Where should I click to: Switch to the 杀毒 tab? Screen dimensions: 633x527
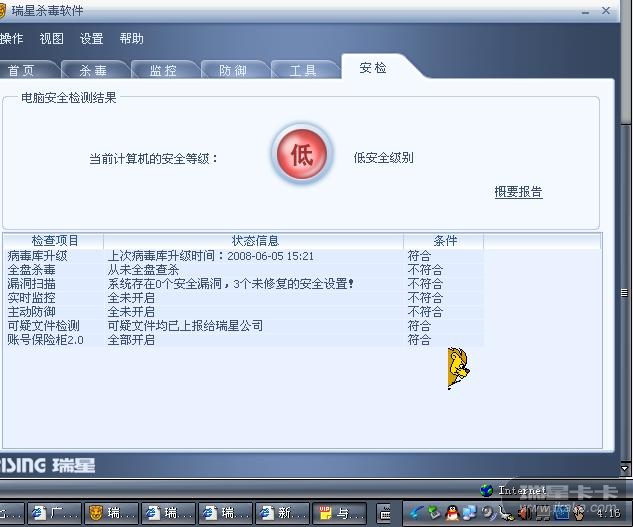point(94,70)
